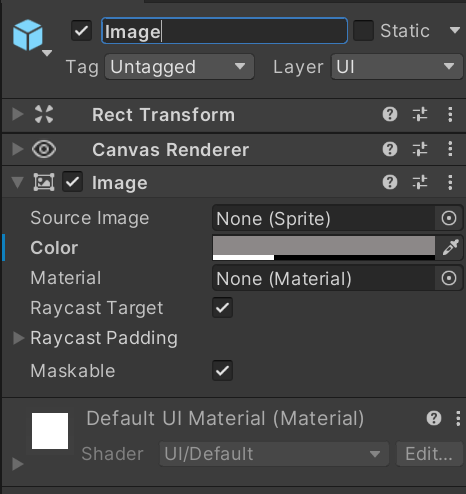Open presets for Canvas Renderer component

pyautogui.click(x=420, y=149)
